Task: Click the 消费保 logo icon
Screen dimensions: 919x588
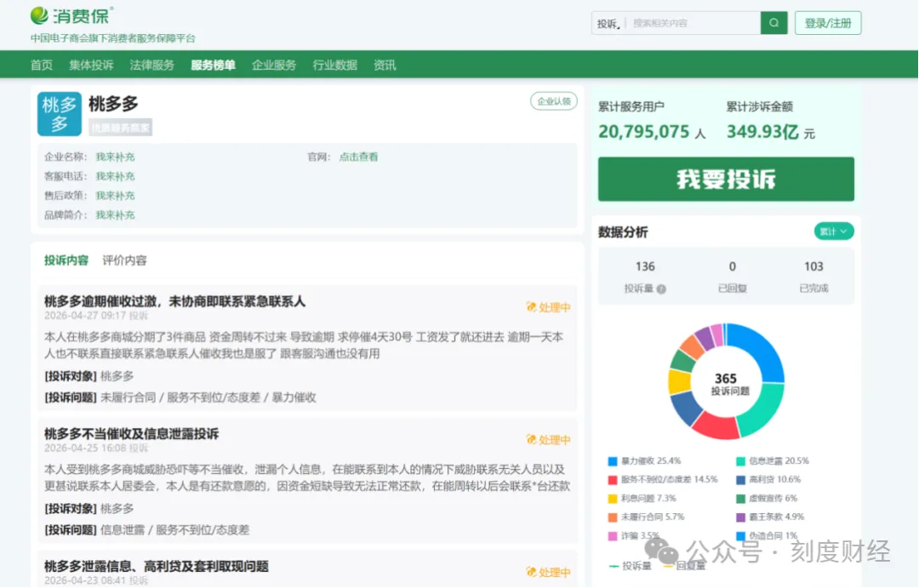Action: [40, 15]
